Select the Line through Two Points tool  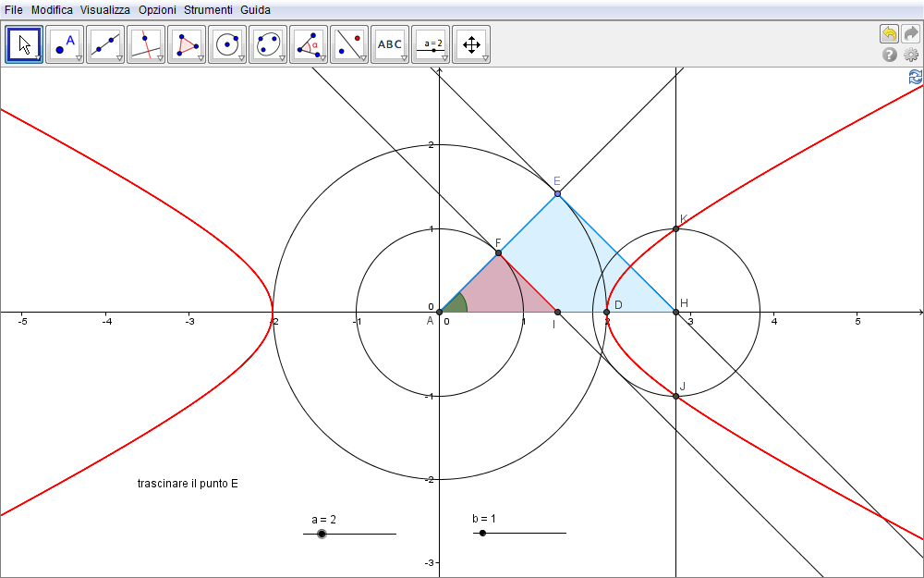pyautogui.click(x=105, y=43)
